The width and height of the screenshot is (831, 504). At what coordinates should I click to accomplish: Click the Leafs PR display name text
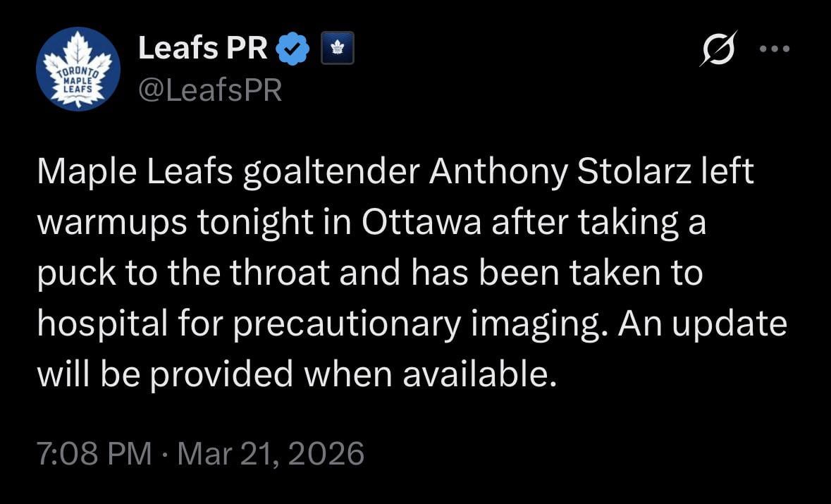(202, 47)
